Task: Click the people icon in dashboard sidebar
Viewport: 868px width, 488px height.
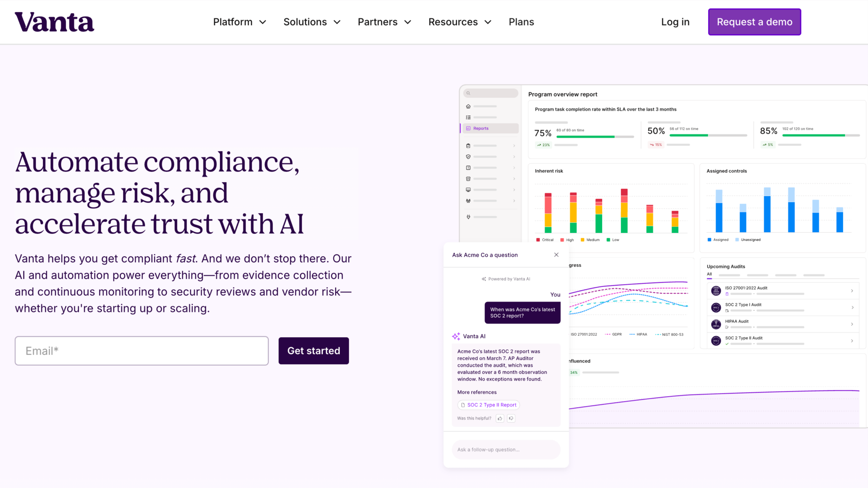Action: point(468,201)
